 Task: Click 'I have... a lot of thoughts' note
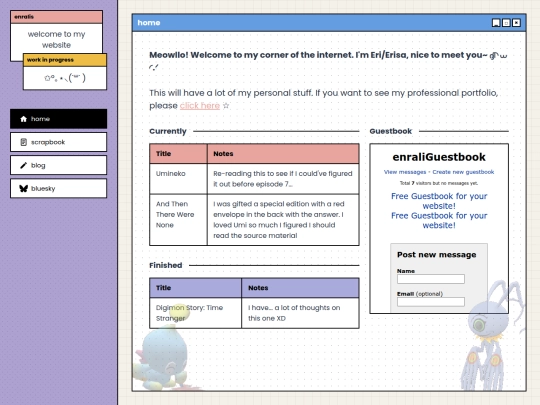[300, 313]
